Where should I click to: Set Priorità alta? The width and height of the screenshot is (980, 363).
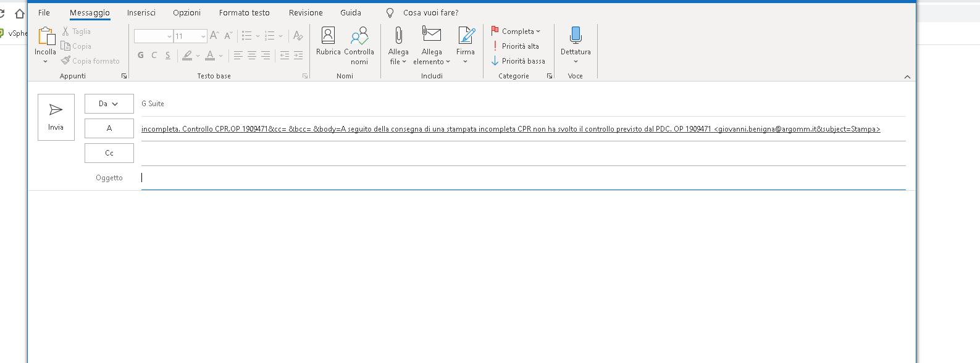pos(515,46)
